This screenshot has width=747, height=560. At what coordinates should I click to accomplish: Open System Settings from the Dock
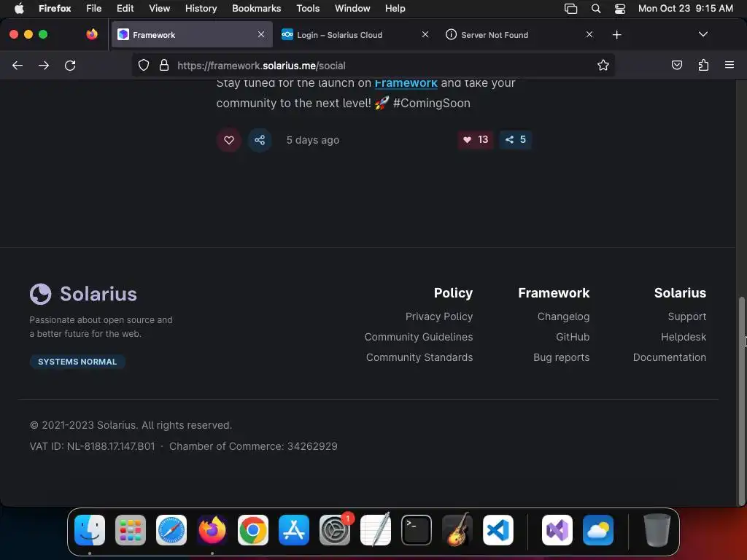click(334, 530)
